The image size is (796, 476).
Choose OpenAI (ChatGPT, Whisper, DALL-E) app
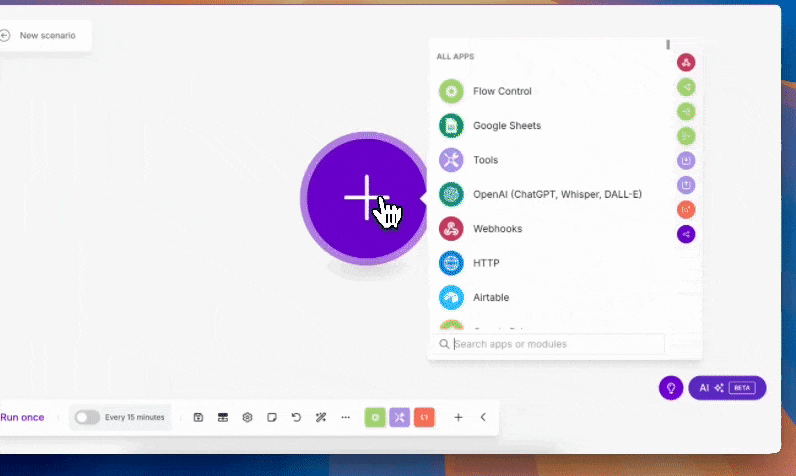click(x=557, y=194)
